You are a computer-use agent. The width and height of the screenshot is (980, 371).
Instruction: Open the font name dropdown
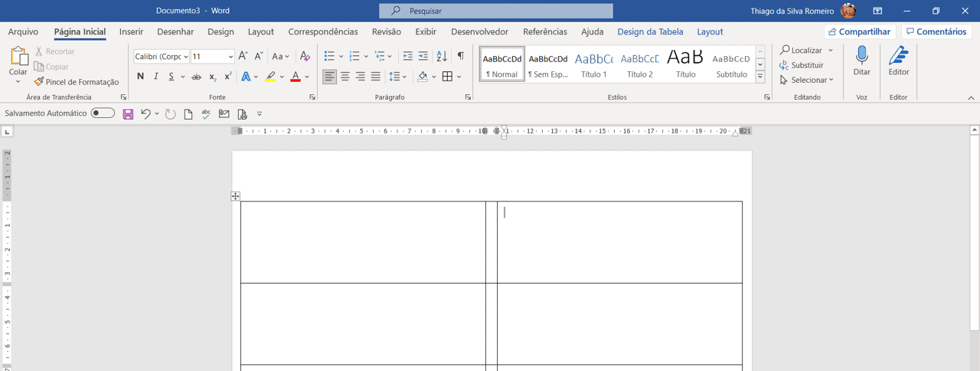point(186,57)
